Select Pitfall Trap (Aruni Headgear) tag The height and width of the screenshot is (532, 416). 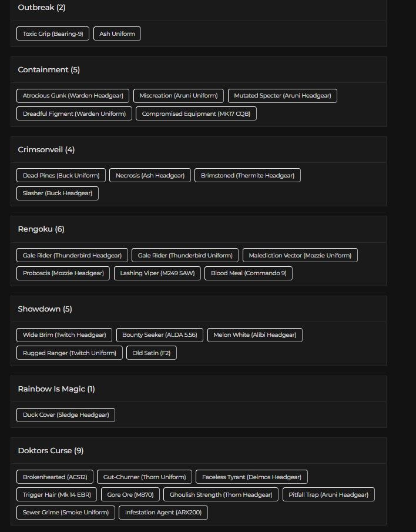pyautogui.click(x=328, y=495)
